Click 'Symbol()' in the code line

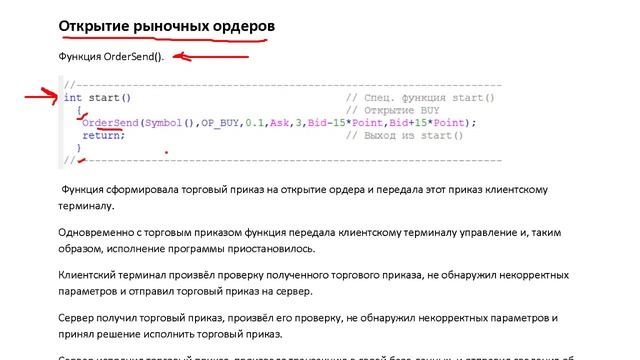click(x=169, y=123)
